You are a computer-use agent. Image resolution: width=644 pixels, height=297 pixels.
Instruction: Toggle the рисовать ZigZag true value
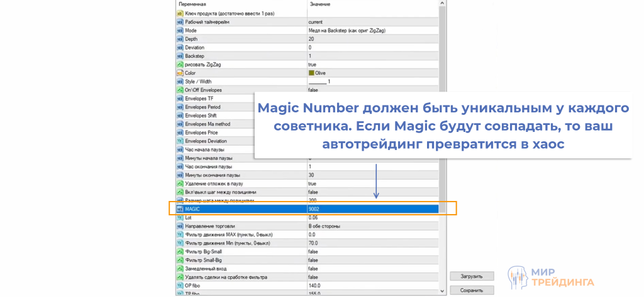tap(313, 65)
